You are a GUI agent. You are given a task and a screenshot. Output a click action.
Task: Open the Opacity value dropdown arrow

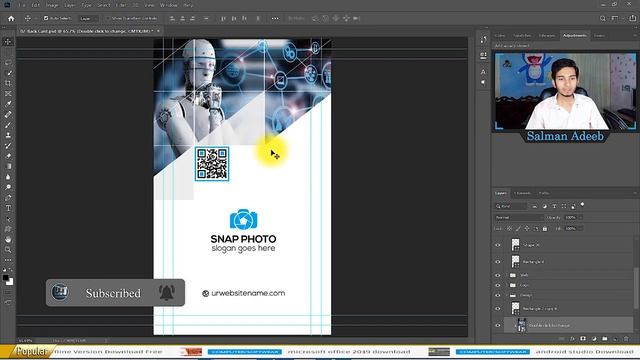(x=580, y=218)
